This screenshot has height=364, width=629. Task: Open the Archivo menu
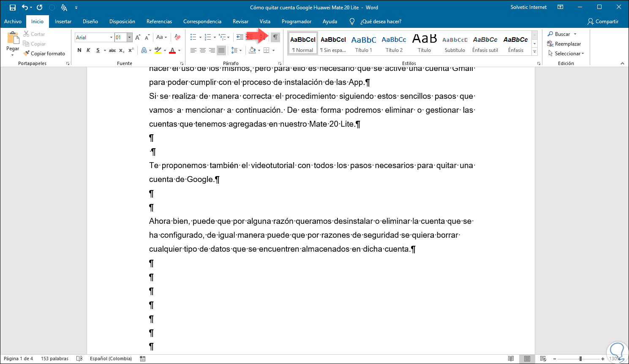tap(13, 22)
